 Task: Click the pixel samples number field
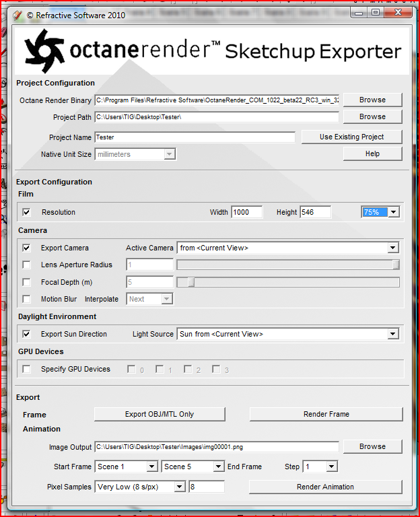coord(207,487)
